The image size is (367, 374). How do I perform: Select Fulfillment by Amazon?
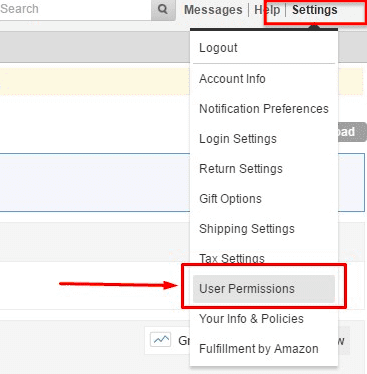coord(259,349)
